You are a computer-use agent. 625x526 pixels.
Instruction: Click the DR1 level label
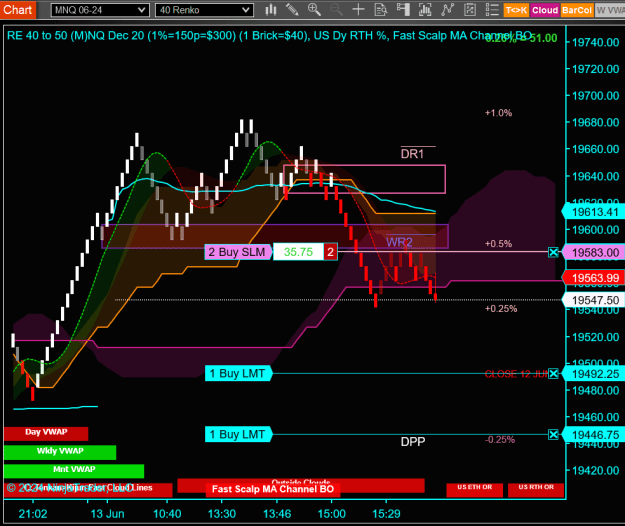(412, 154)
